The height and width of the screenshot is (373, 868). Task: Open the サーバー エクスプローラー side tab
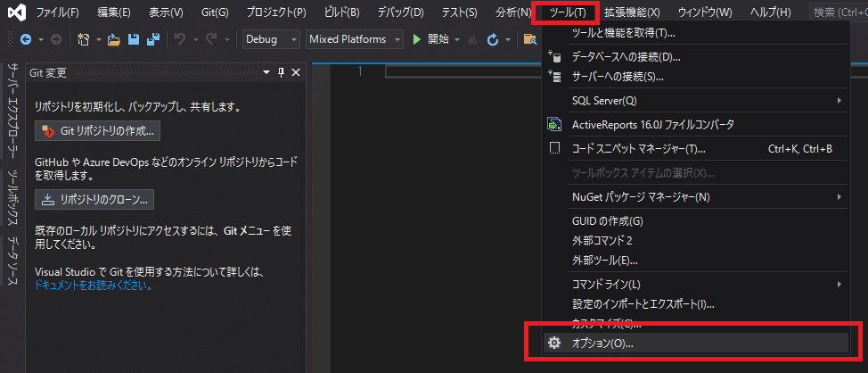(13, 110)
